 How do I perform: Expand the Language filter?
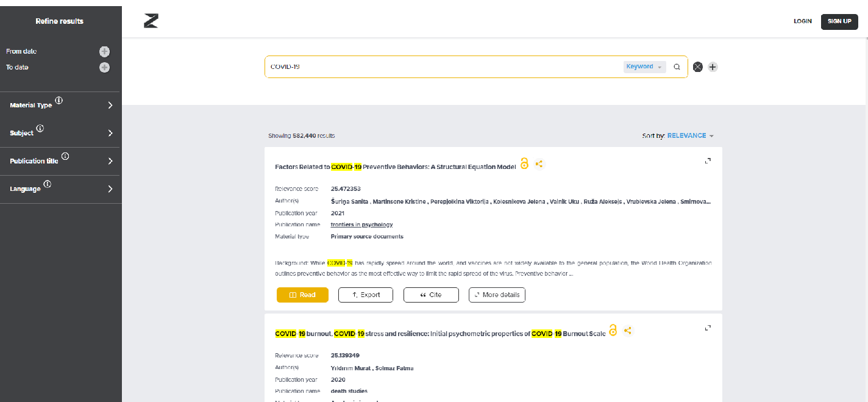tap(110, 189)
